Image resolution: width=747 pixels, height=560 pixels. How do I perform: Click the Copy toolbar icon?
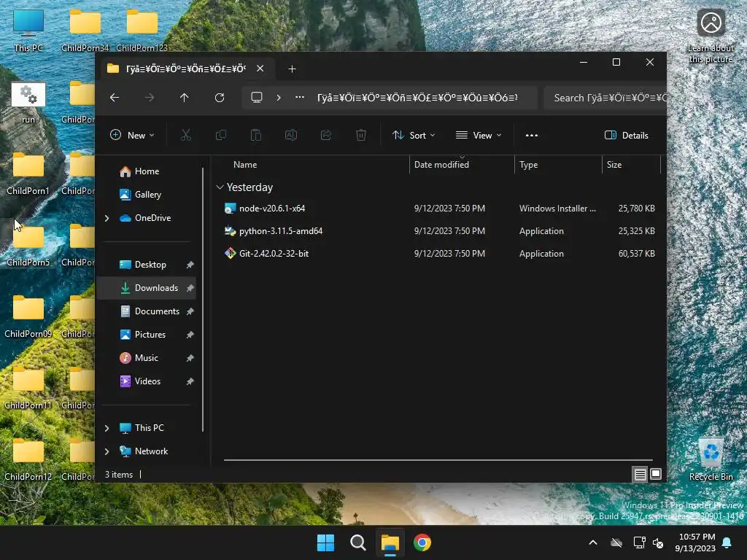click(x=221, y=135)
